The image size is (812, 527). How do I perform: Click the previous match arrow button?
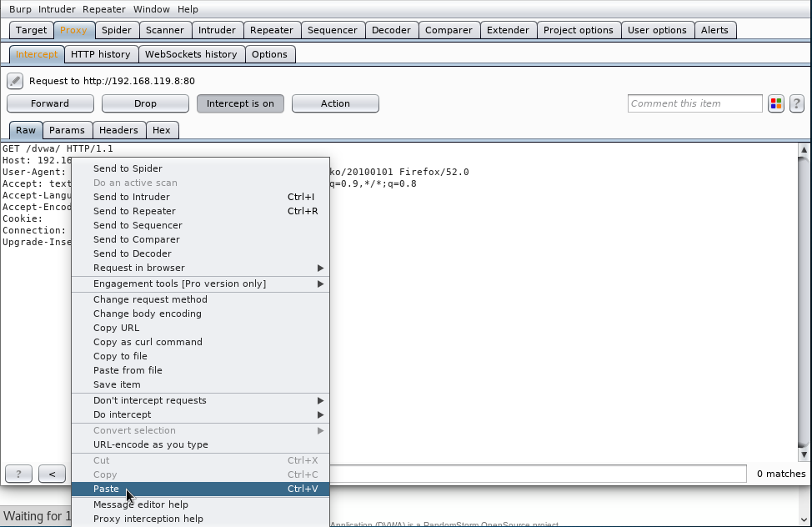click(52, 474)
